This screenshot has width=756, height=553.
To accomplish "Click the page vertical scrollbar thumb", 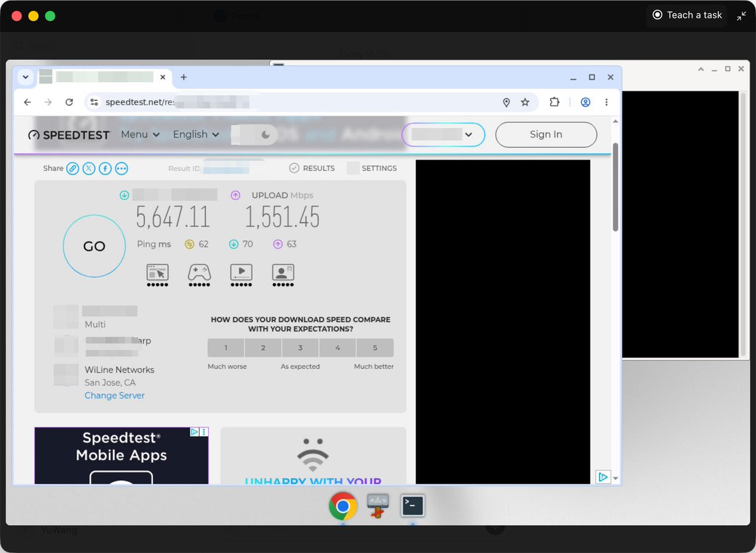I will 616,187.
